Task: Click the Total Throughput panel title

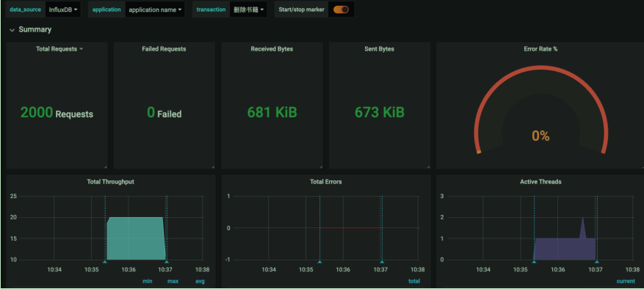Action: click(x=110, y=181)
